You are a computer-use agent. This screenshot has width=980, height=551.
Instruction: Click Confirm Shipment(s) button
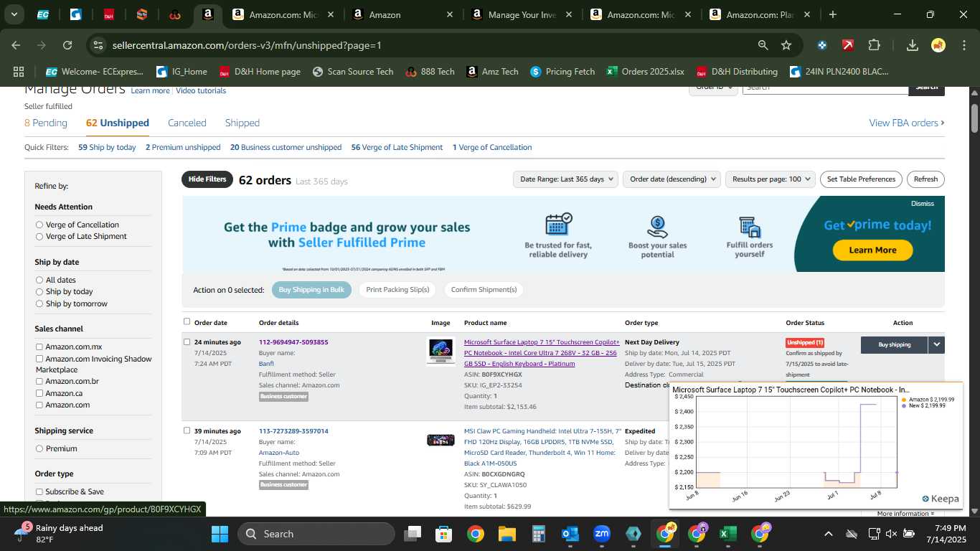coord(484,290)
